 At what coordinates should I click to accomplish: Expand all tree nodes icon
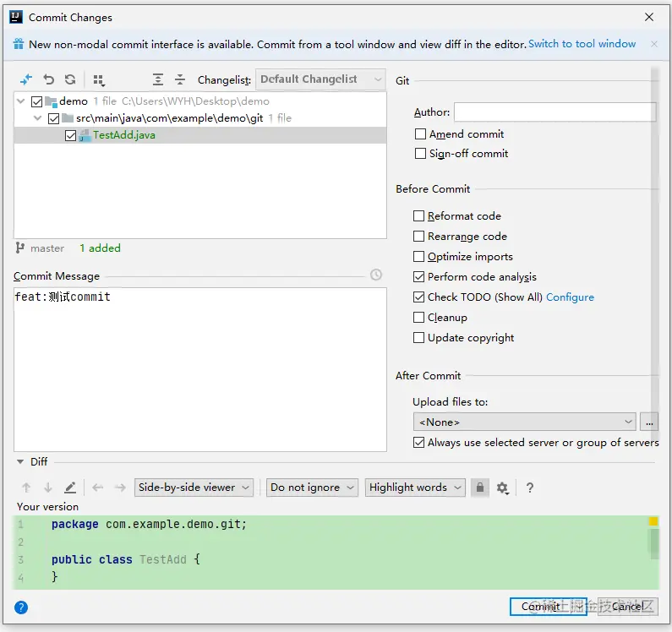pyautogui.click(x=158, y=79)
